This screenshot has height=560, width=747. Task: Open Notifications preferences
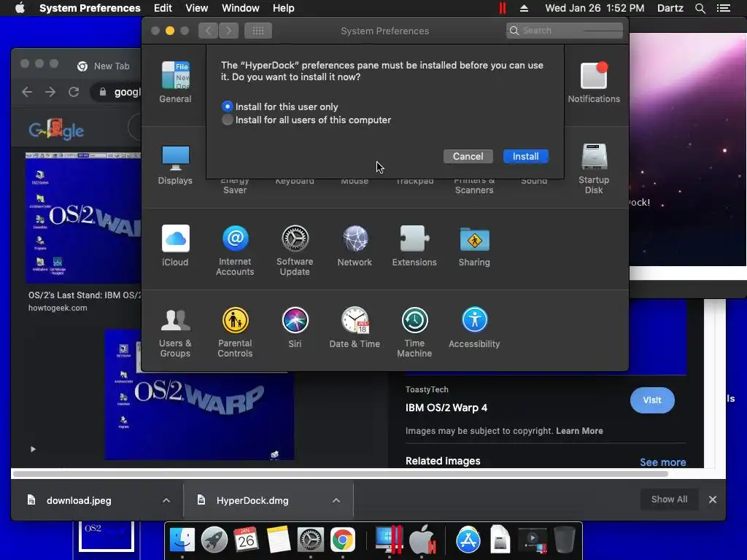[x=594, y=82]
